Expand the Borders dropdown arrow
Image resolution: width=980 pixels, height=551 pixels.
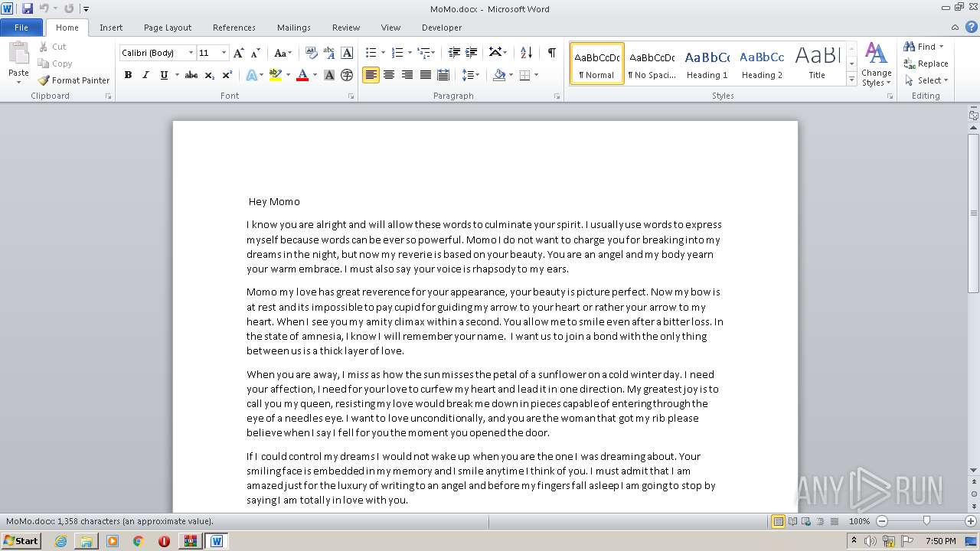tap(536, 75)
